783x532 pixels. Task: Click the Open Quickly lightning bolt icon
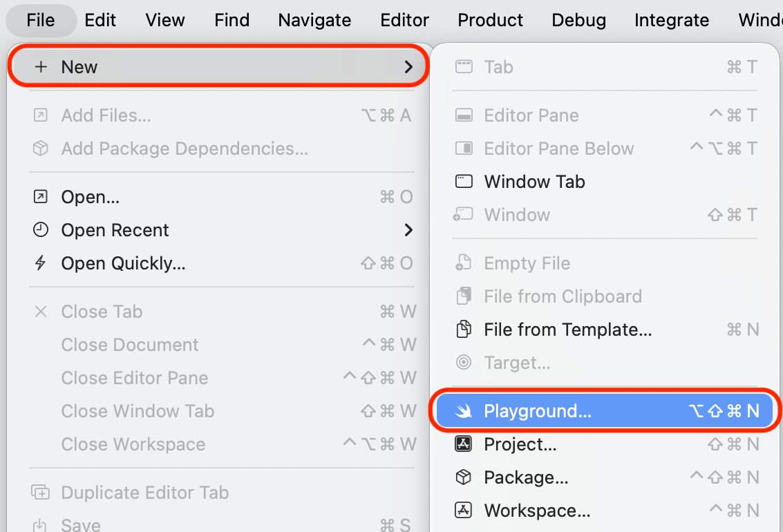[x=41, y=263]
